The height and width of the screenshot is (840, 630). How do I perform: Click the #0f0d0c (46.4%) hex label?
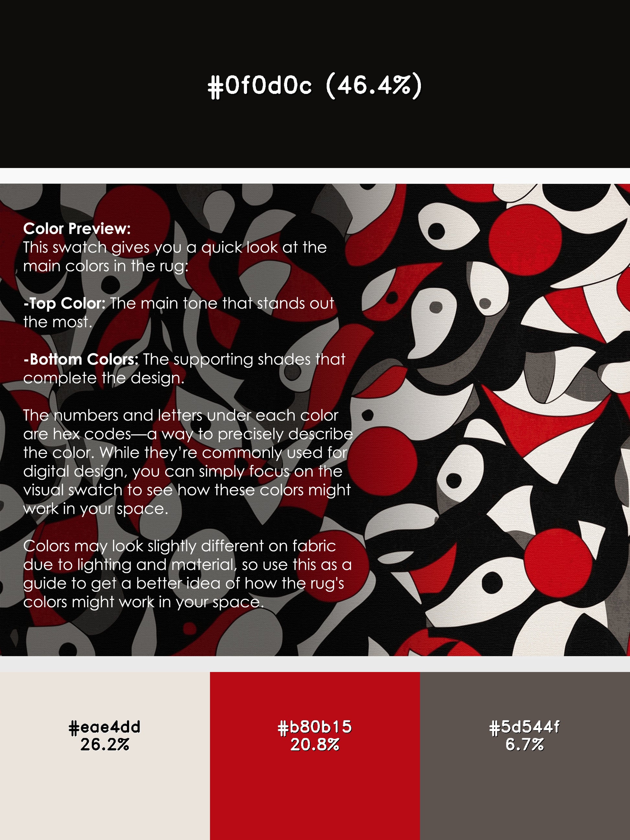coord(315,85)
